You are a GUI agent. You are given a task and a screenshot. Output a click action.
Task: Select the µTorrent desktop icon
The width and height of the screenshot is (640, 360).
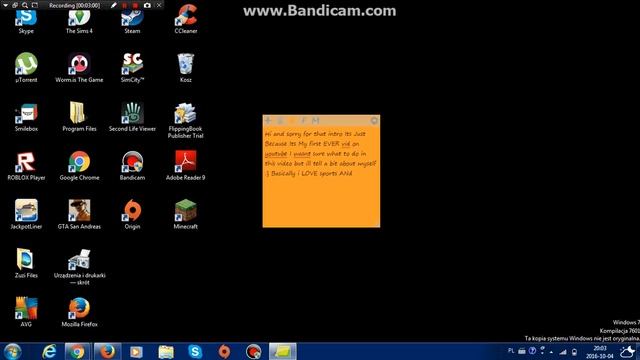26,68
